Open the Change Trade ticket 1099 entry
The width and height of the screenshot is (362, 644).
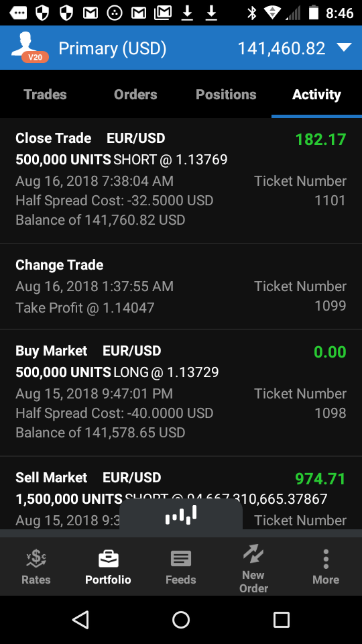click(181, 286)
